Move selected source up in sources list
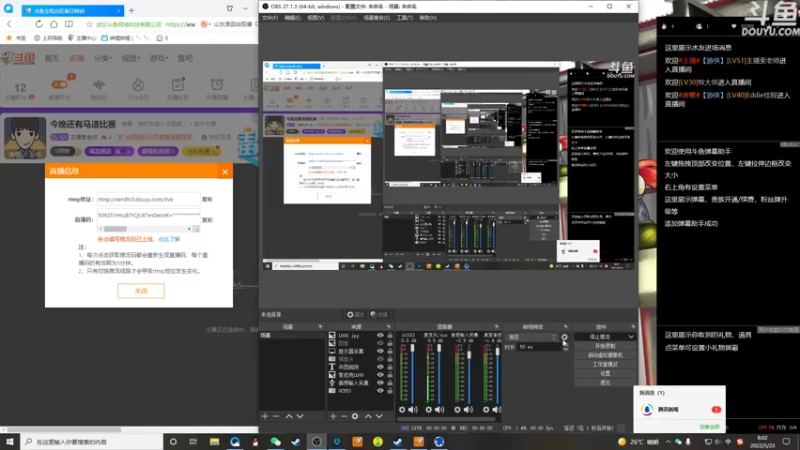 pyautogui.click(x=368, y=416)
